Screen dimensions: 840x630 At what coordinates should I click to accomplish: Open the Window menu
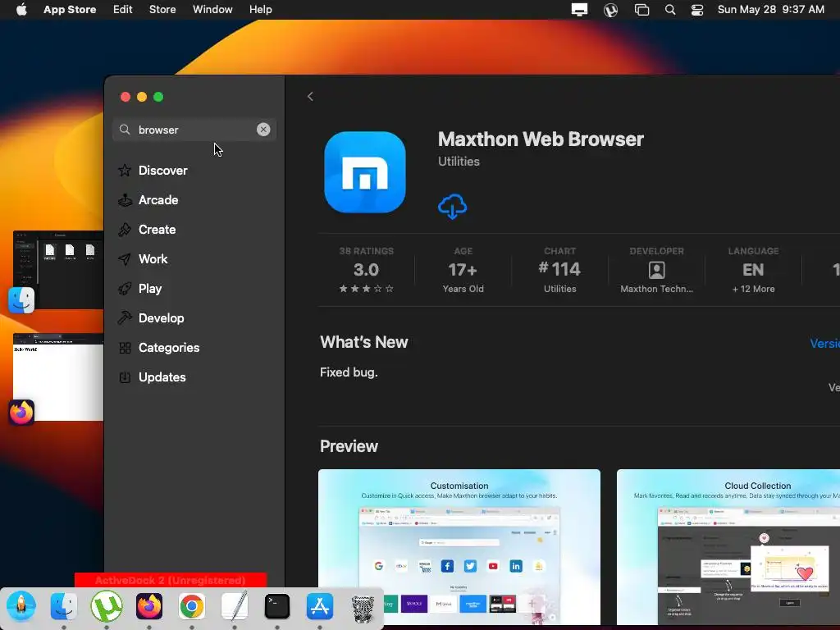pyautogui.click(x=212, y=9)
